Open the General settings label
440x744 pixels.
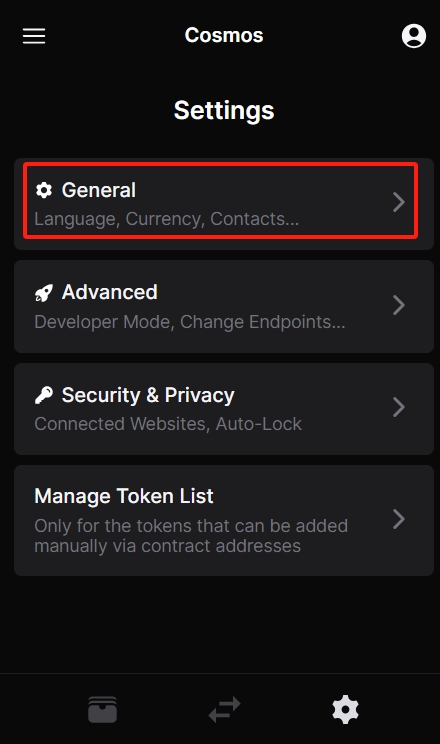[99, 190]
